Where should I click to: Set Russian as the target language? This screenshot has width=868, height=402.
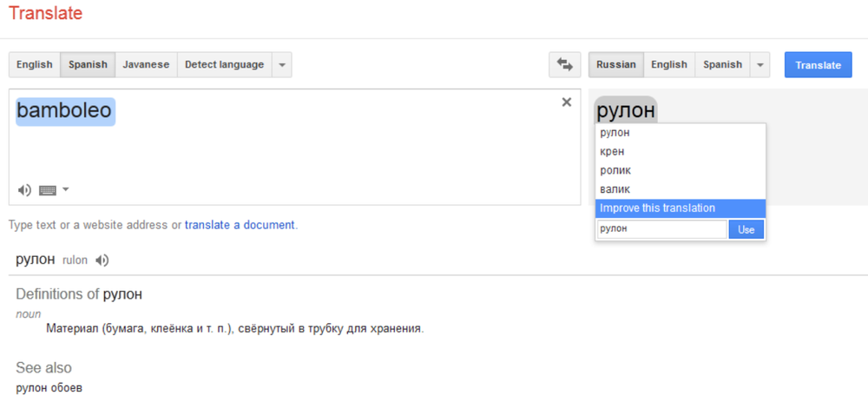(616, 65)
